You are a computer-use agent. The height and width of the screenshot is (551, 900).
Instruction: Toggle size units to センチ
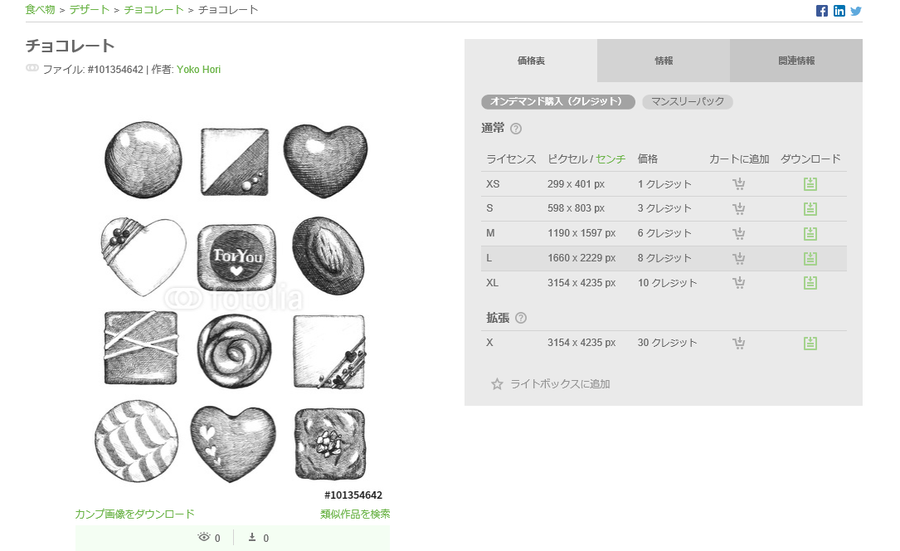611,159
